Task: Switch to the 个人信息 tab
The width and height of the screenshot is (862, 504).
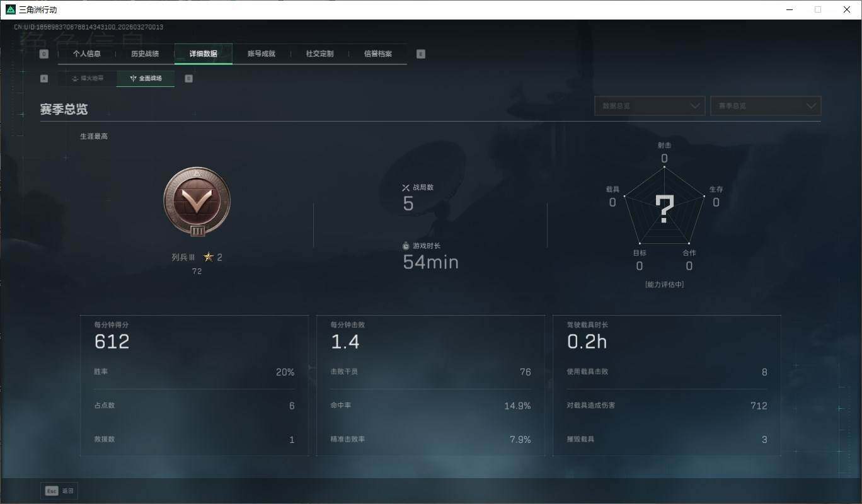Action: click(87, 54)
